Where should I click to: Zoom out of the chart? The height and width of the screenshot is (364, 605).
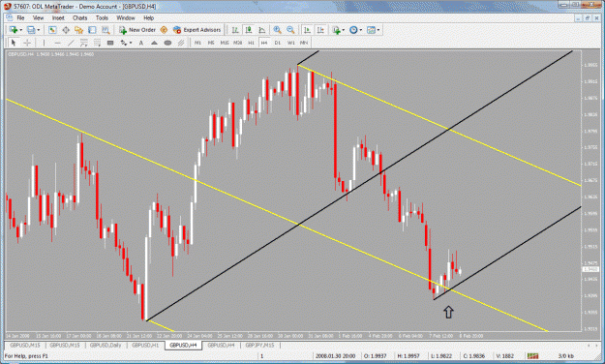click(290, 30)
